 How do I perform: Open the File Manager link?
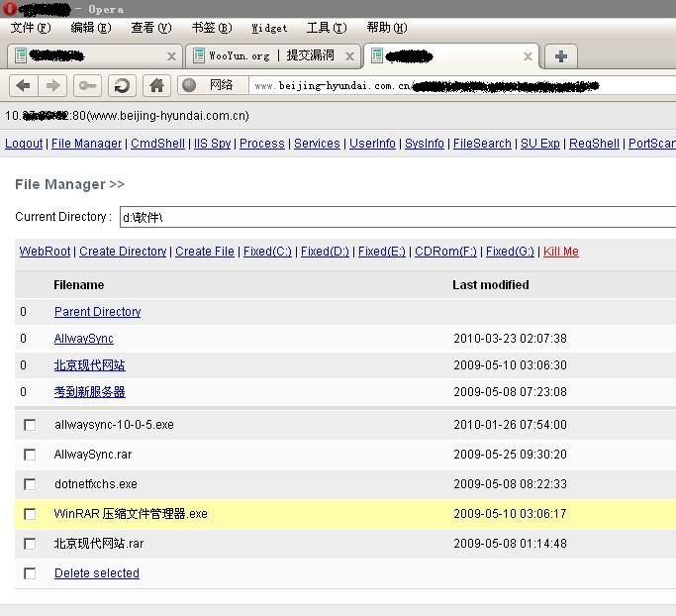coord(87,144)
